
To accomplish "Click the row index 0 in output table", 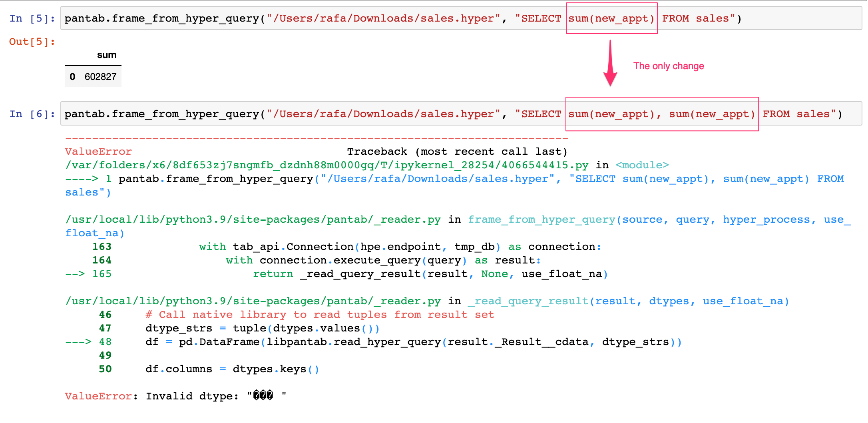I will point(72,77).
